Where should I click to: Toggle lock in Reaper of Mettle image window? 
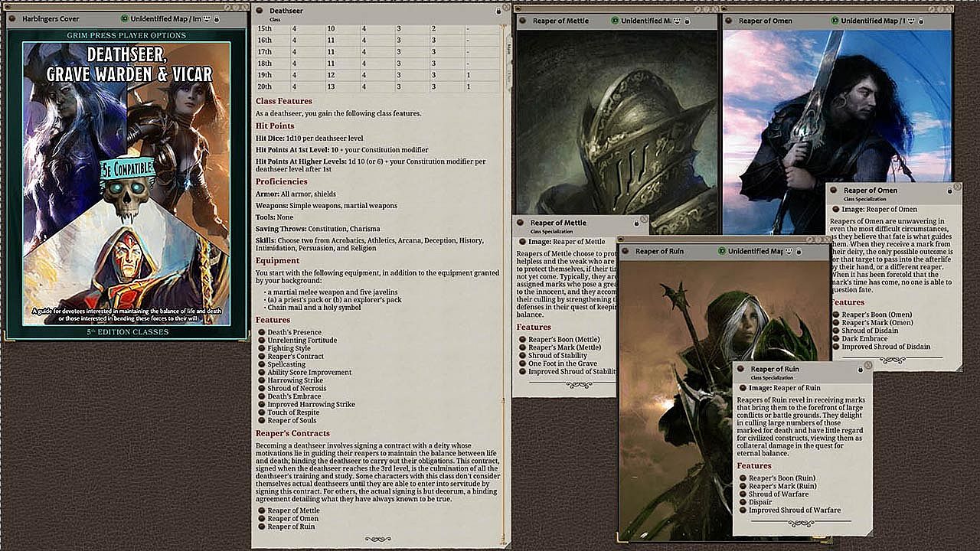[x=686, y=21]
